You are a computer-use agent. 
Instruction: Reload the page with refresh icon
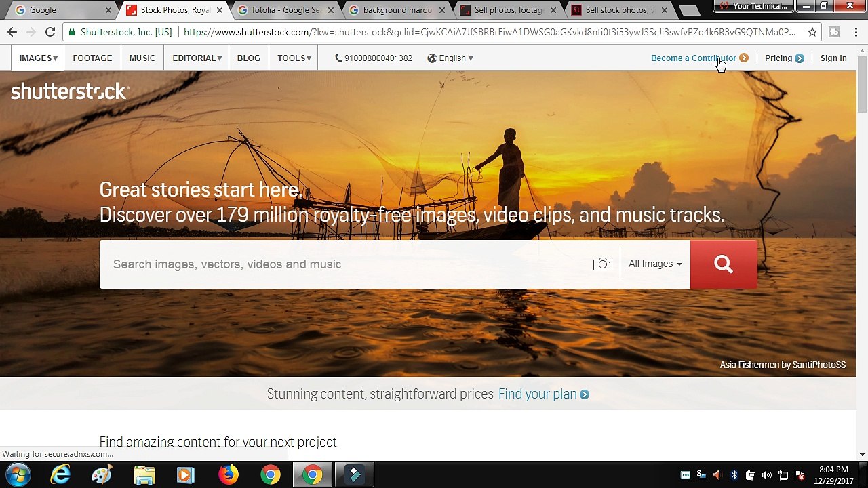click(x=50, y=32)
